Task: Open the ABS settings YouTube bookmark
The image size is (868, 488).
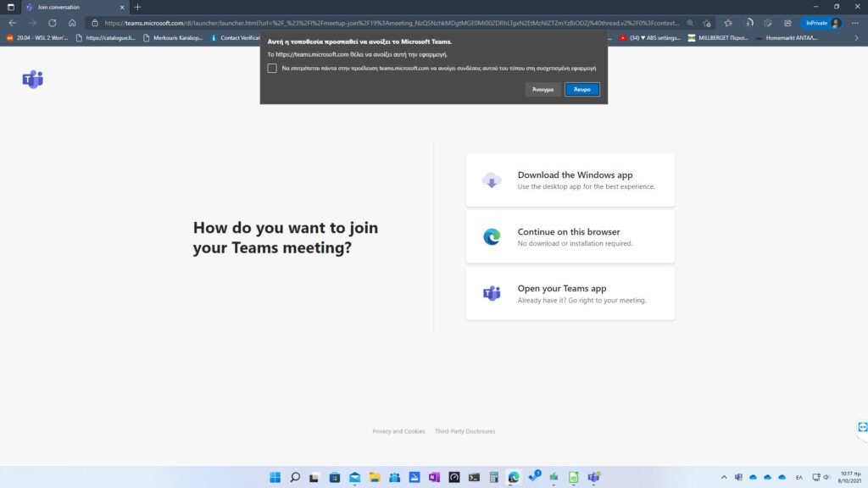Action: coord(650,37)
